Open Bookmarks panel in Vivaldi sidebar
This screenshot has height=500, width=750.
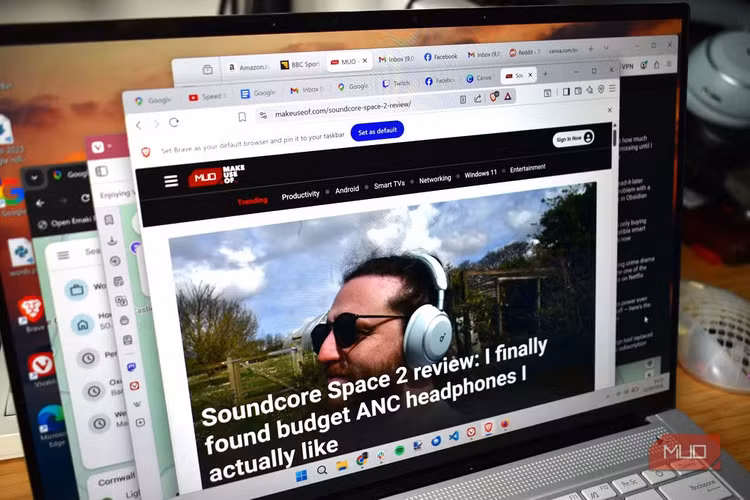coord(110,220)
